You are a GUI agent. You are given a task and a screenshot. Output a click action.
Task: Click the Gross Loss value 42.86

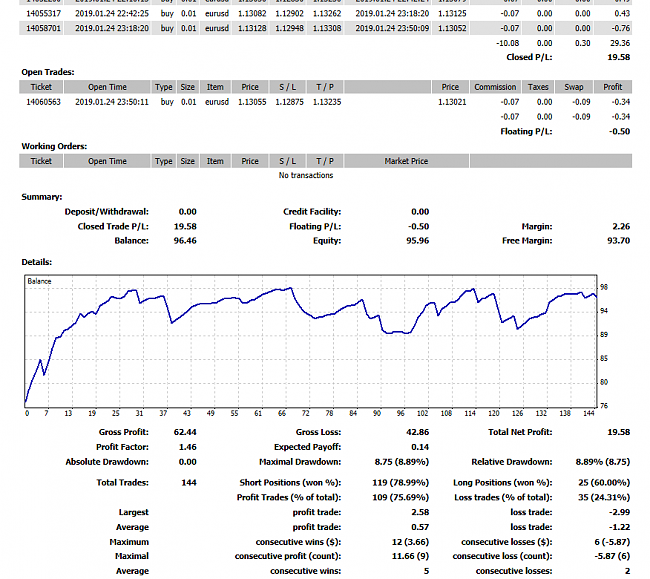coord(417,432)
